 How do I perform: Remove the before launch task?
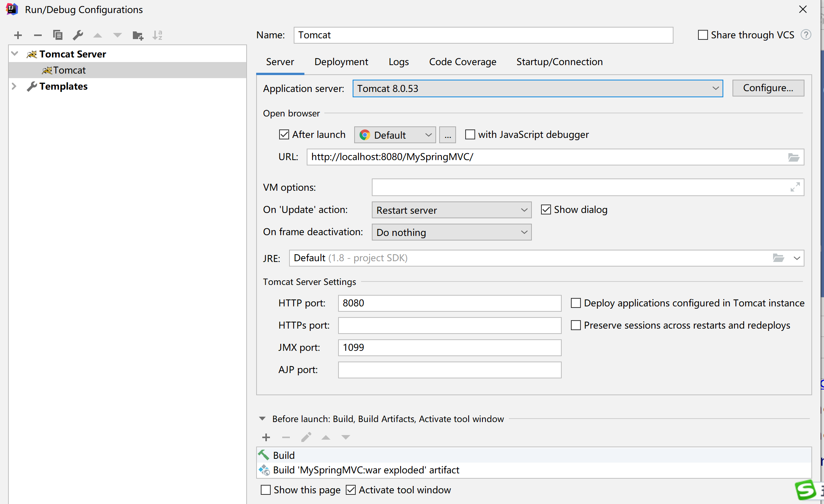coord(286,437)
